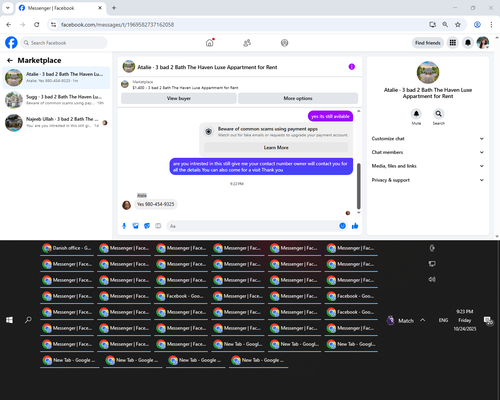Open a new browser tab
500x400 pixels.
pyautogui.click(x=114, y=8)
